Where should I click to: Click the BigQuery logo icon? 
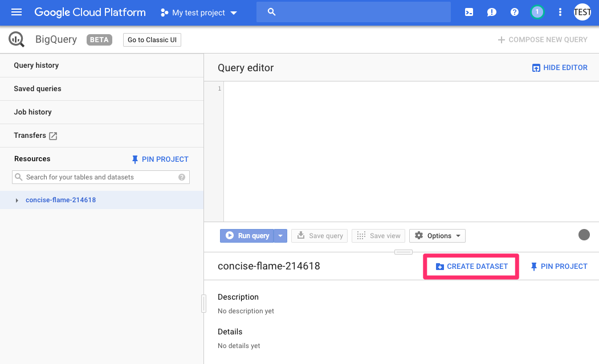(x=17, y=40)
